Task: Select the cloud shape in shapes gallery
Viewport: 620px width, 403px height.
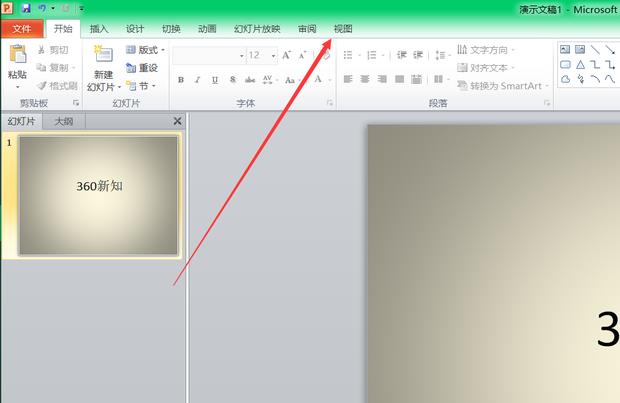Action: (565, 79)
